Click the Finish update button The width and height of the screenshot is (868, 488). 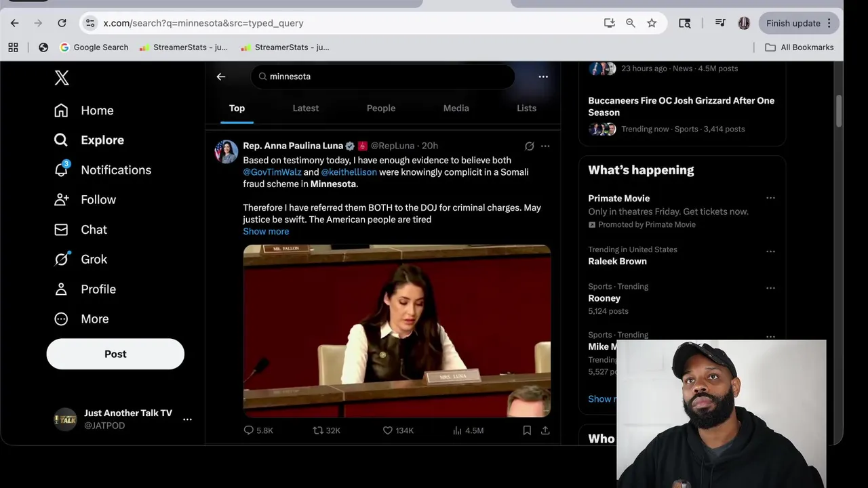tap(800, 23)
